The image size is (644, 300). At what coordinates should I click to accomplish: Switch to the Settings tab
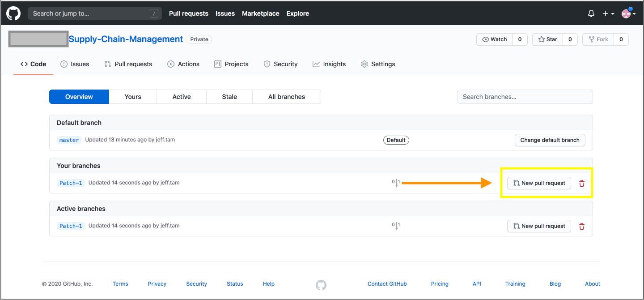(x=378, y=64)
